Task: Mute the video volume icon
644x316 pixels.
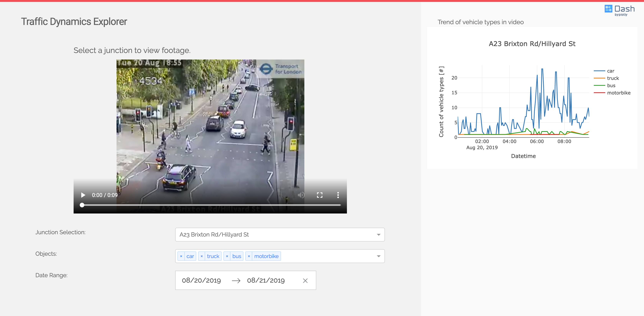Action: pyautogui.click(x=301, y=195)
